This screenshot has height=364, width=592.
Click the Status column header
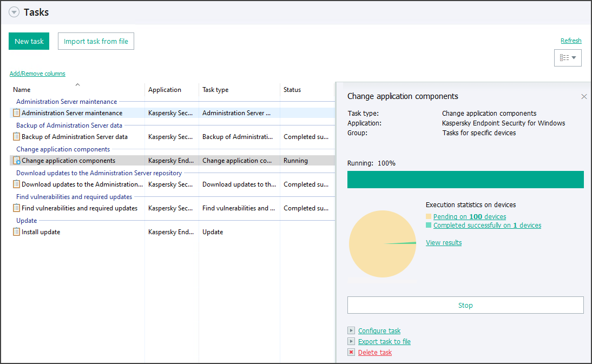(292, 90)
